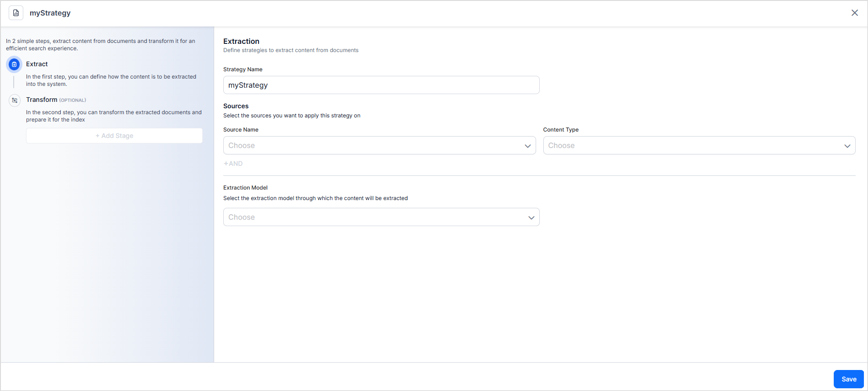The image size is (868, 391).
Task: Open the Transform (Optional) step
Action: pyautogui.click(x=42, y=100)
